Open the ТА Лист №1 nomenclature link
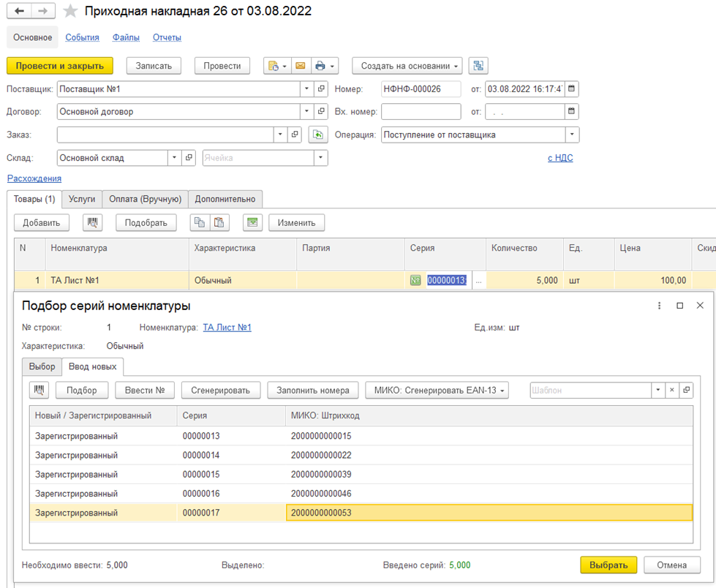The height and width of the screenshot is (588, 716). point(227,328)
